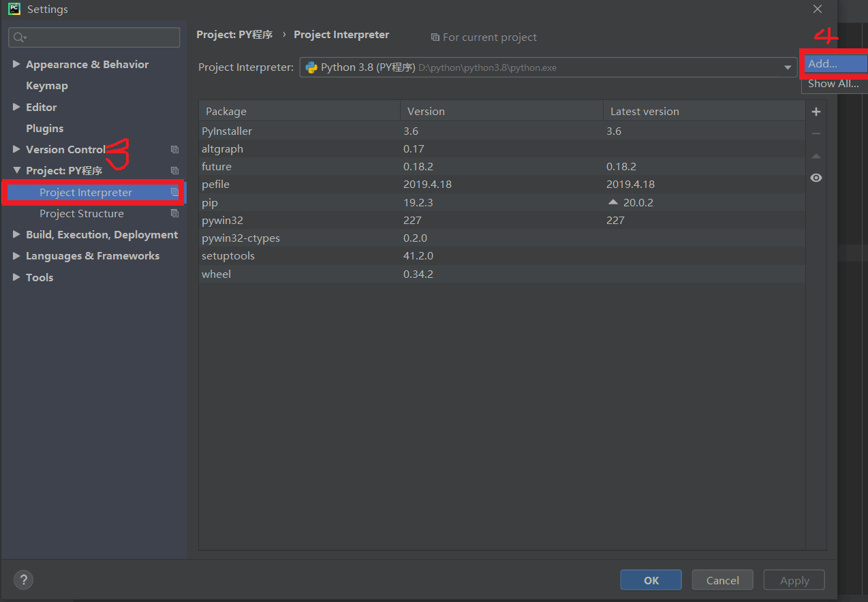Click the PyCharm logo in title bar
The height and width of the screenshot is (602, 868).
(x=14, y=9)
